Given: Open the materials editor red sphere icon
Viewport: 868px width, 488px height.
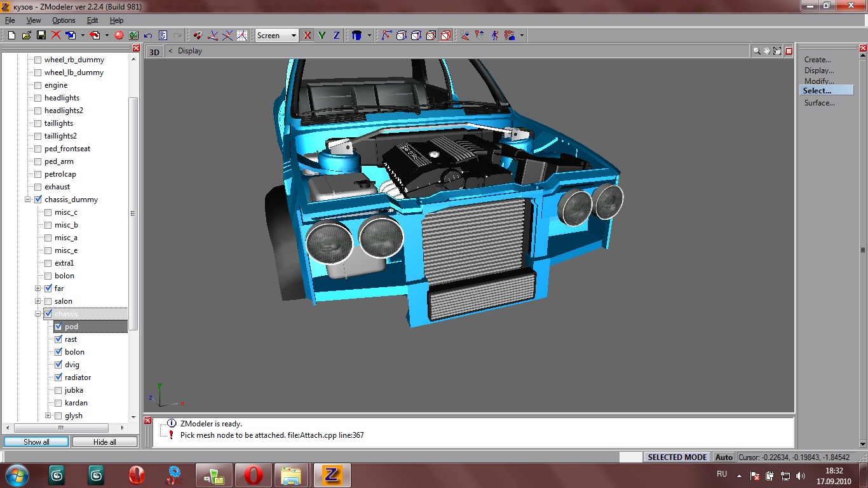Looking at the screenshot, I should tap(118, 36).
